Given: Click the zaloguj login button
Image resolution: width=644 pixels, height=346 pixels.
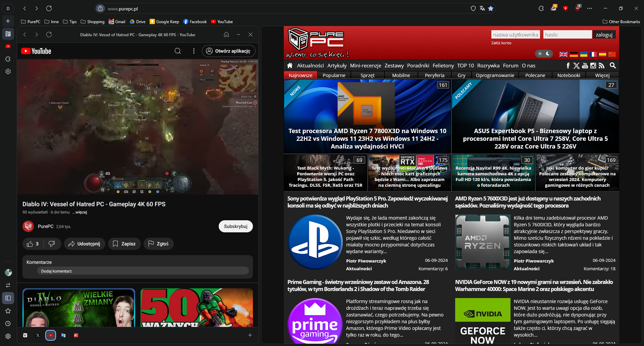Looking at the screenshot, I should point(604,35).
